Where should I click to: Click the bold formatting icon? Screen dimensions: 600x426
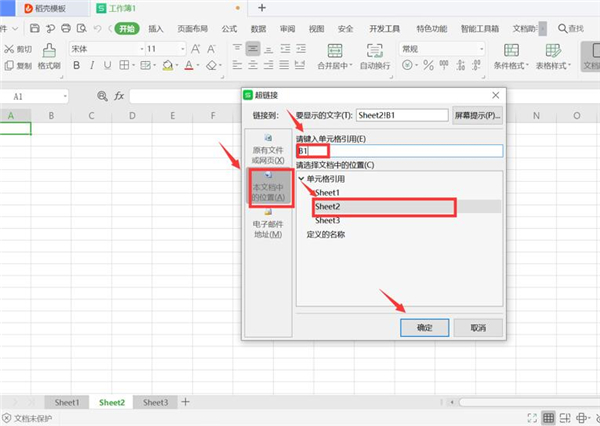coord(76,66)
